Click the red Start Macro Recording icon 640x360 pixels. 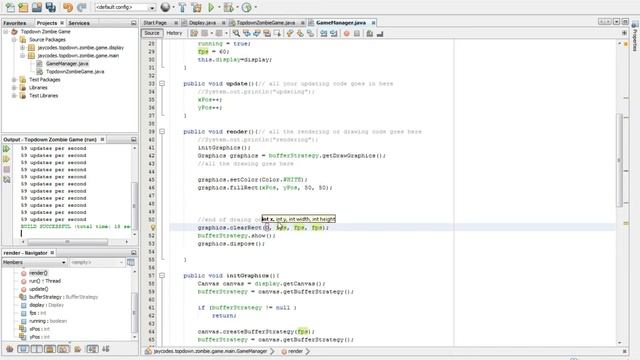[x=347, y=33]
